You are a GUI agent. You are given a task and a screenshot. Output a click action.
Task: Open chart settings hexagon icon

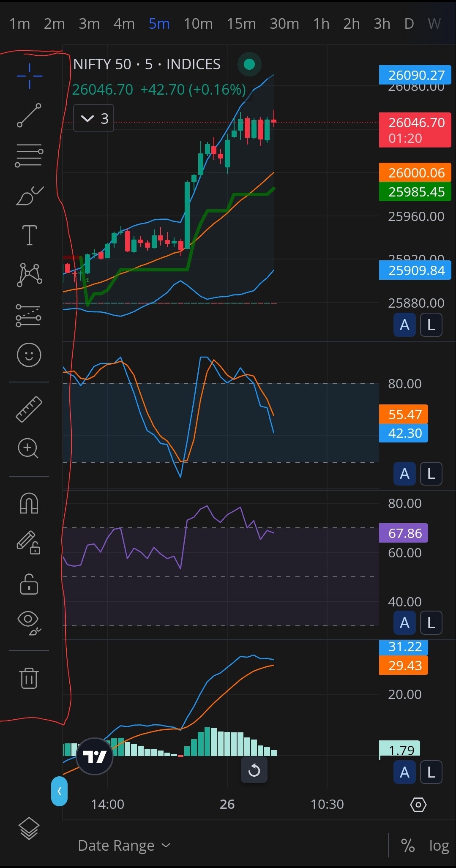[418, 805]
